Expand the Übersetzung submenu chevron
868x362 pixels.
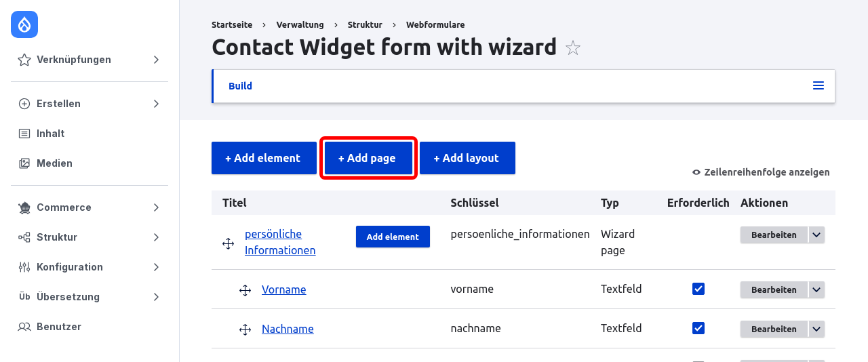[156, 297]
